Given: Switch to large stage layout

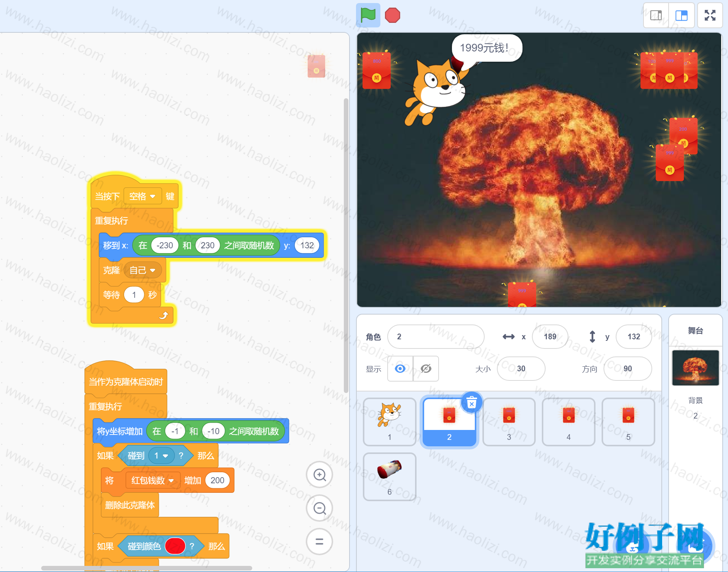Looking at the screenshot, I should coord(681,15).
